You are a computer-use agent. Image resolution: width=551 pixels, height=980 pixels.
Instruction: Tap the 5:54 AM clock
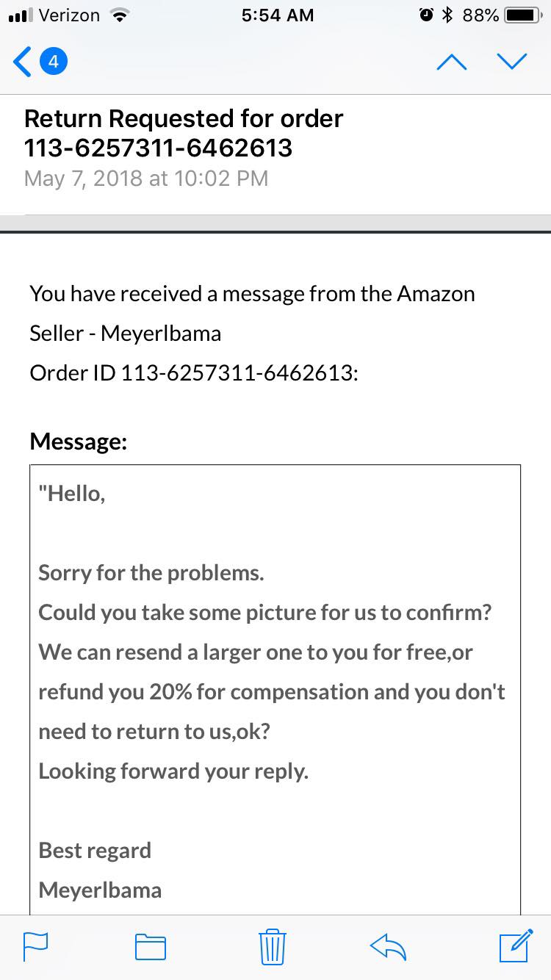point(277,15)
